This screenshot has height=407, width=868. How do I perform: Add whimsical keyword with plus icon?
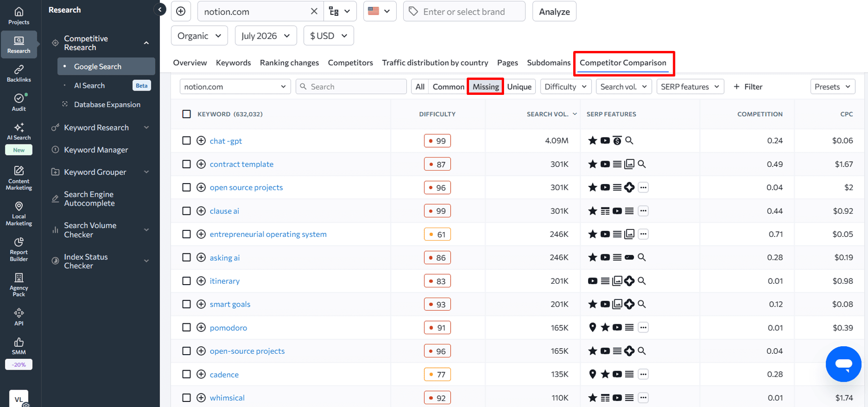201,398
